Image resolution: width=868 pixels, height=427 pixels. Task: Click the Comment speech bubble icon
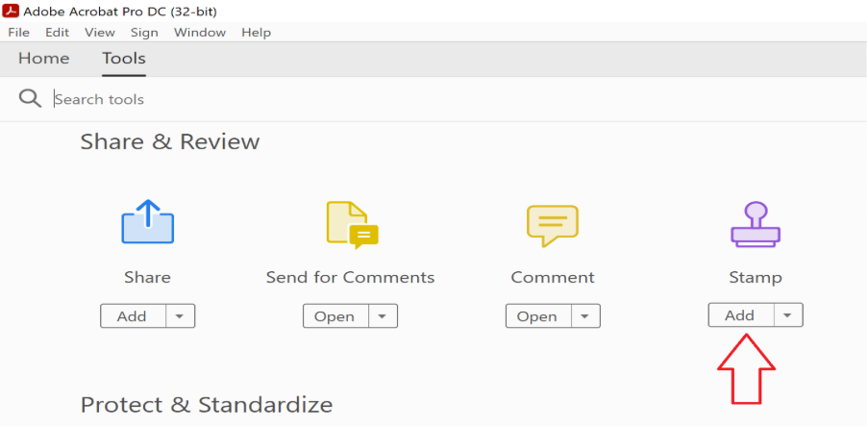[552, 225]
